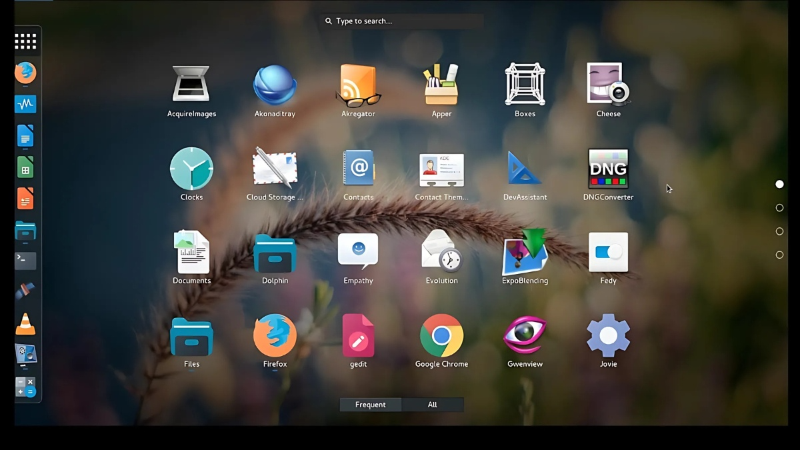Open the Calculator from the dock
The height and width of the screenshot is (450, 800).
25,387
